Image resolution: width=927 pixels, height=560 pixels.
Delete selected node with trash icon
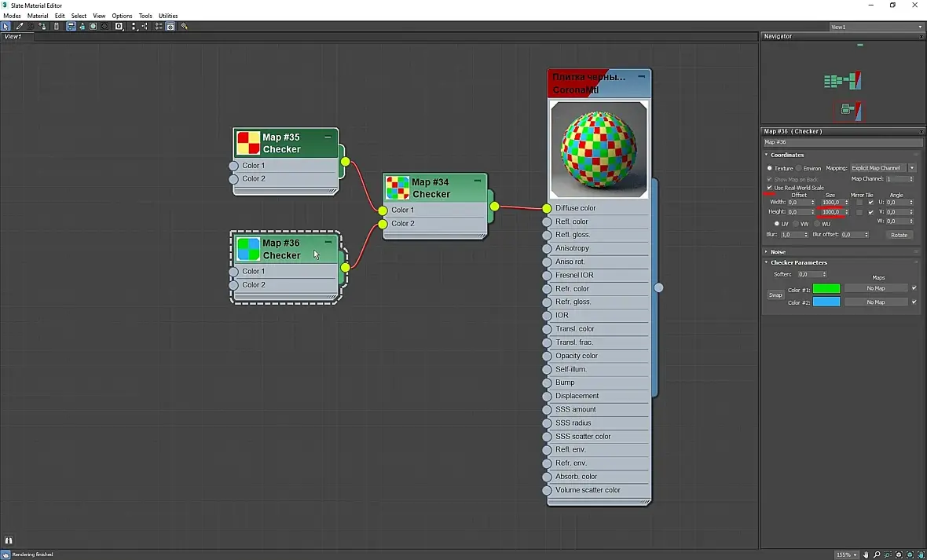56,26
